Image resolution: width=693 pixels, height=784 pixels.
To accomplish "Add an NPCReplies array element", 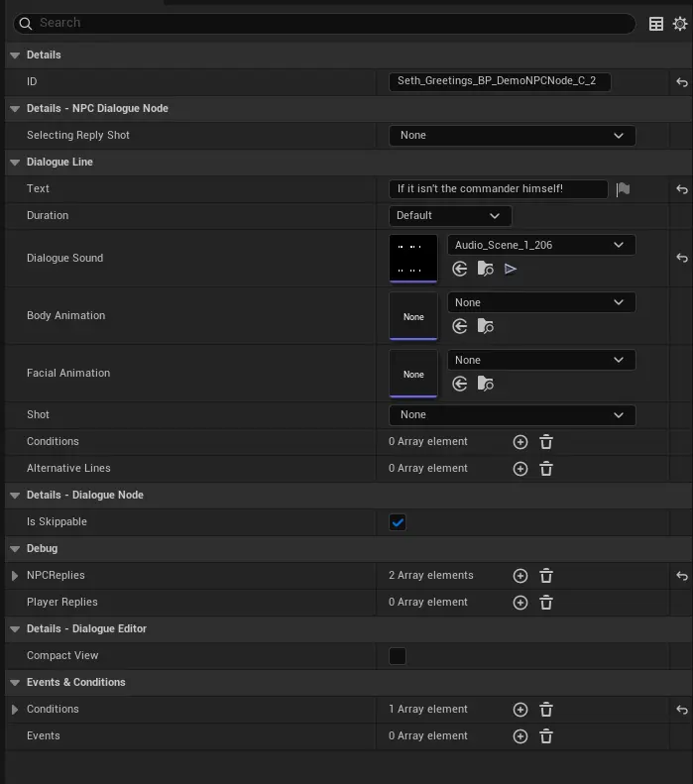I will [520, 576].
